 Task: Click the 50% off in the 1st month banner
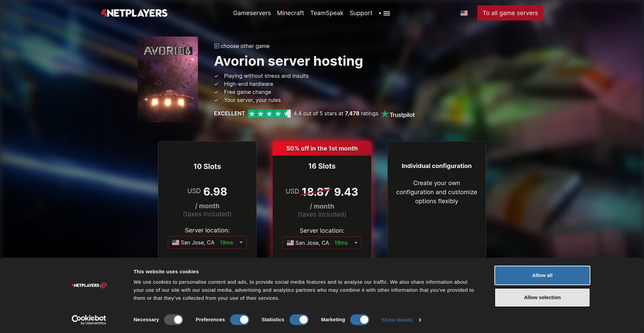click(x=322, y=148)
